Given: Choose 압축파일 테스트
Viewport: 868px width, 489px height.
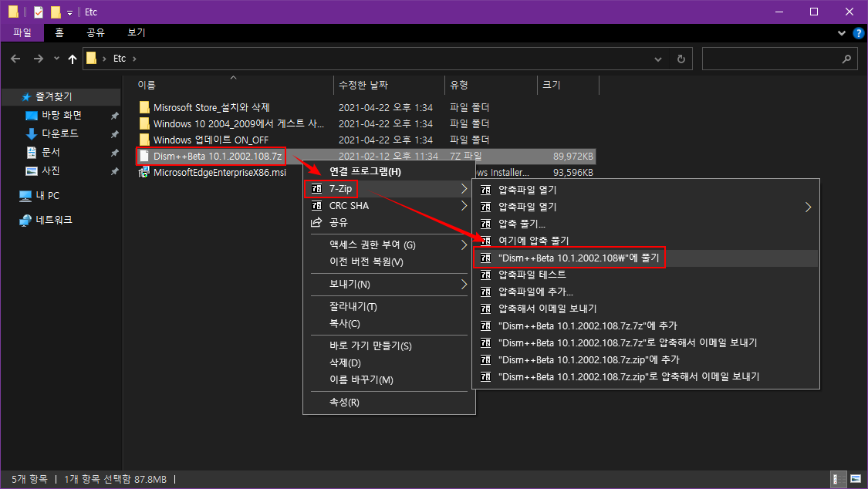Looking at the screenshot, I should click(x=646, y=275).
